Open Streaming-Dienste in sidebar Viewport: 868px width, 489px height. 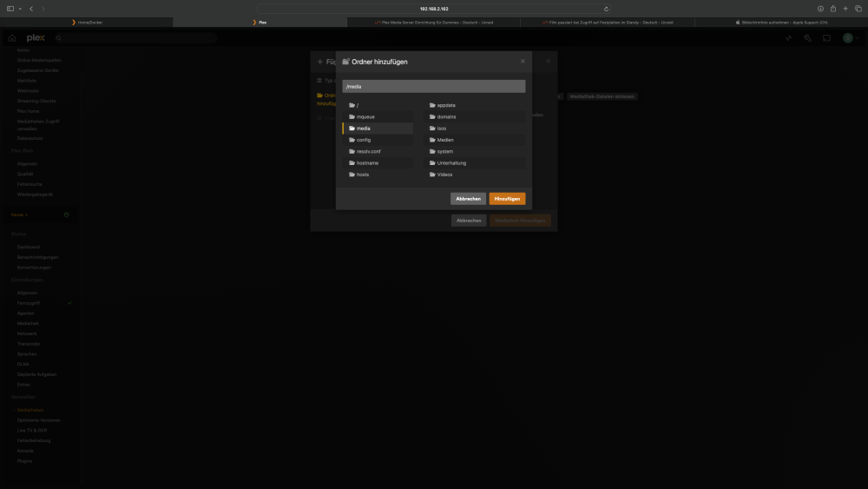point(36,101)
